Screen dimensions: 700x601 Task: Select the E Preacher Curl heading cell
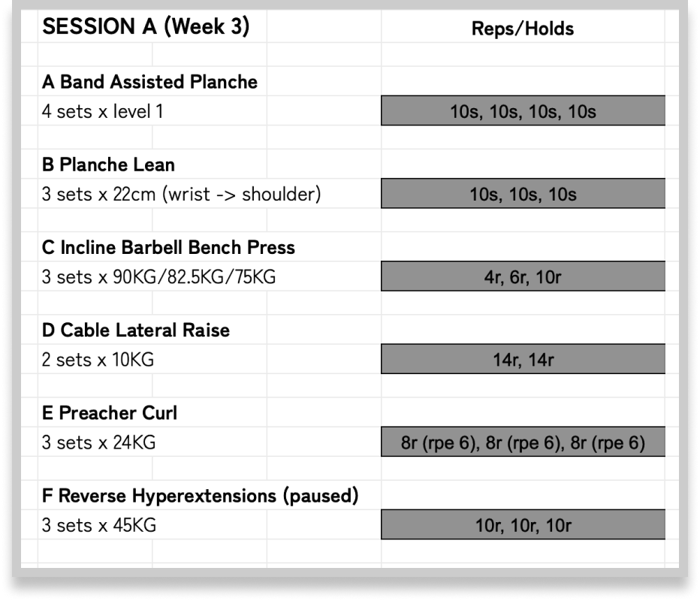[x=110, y=413]
